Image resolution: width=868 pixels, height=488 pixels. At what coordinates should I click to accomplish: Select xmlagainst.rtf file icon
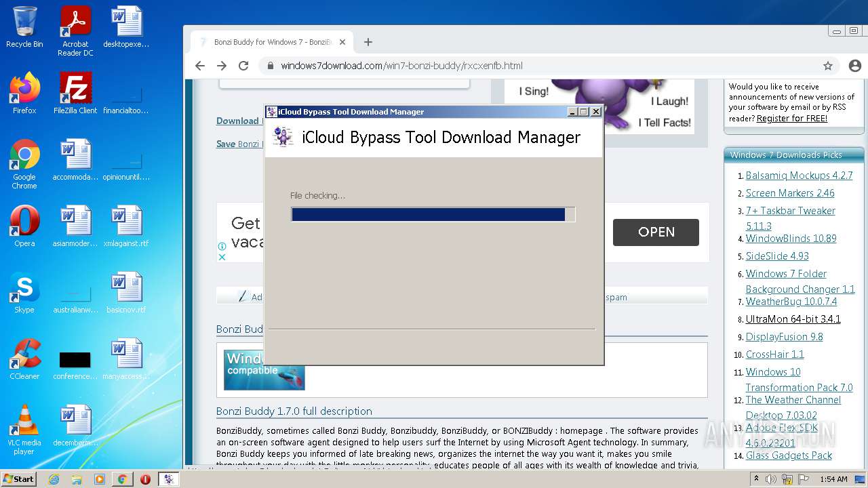[126, 226]
